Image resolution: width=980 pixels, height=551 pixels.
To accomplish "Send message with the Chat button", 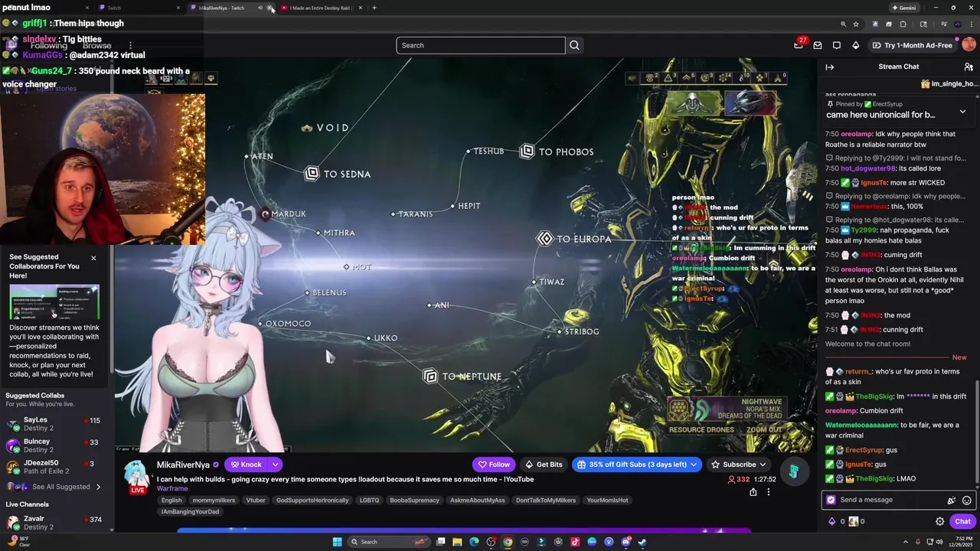I will tap(962, 521).
